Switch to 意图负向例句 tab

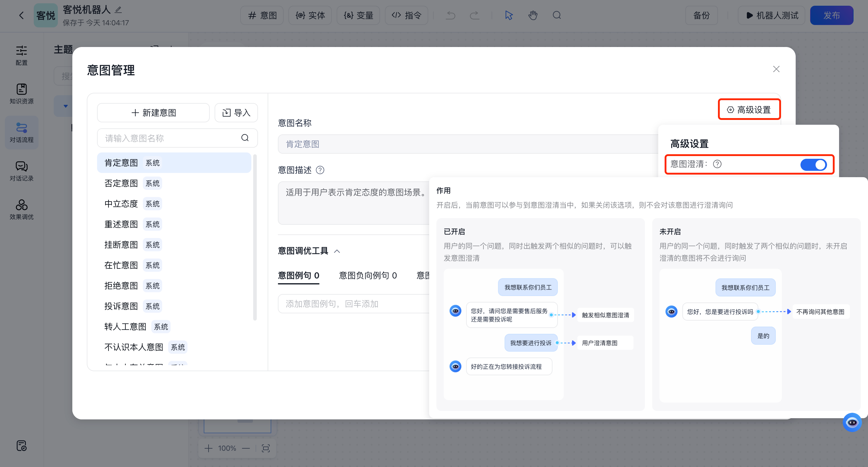(x=367, y=275)
